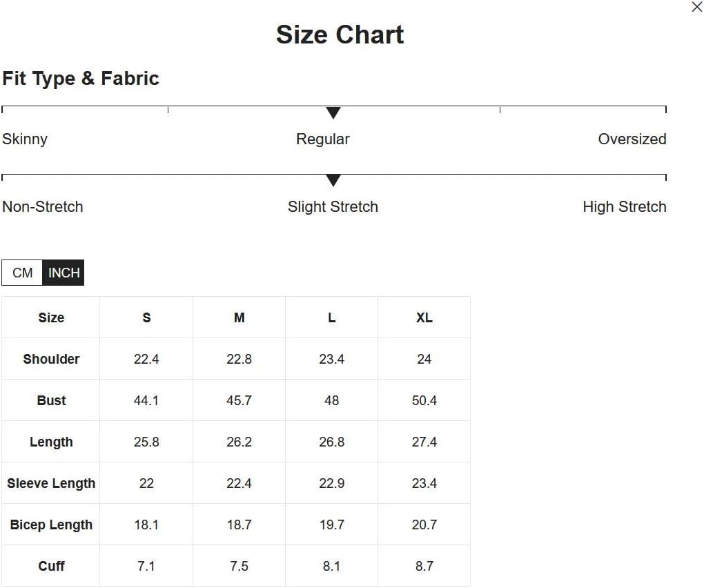This screenshot has height=588, width=704.
Task: Click the Size Chart heading
Action: pyautogui.click(x=340, y=35)
